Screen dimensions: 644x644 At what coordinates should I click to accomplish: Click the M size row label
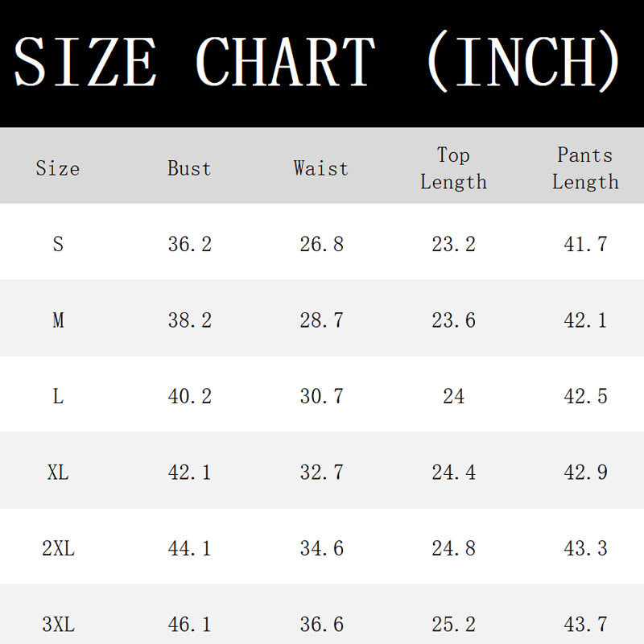pos(58,320)
